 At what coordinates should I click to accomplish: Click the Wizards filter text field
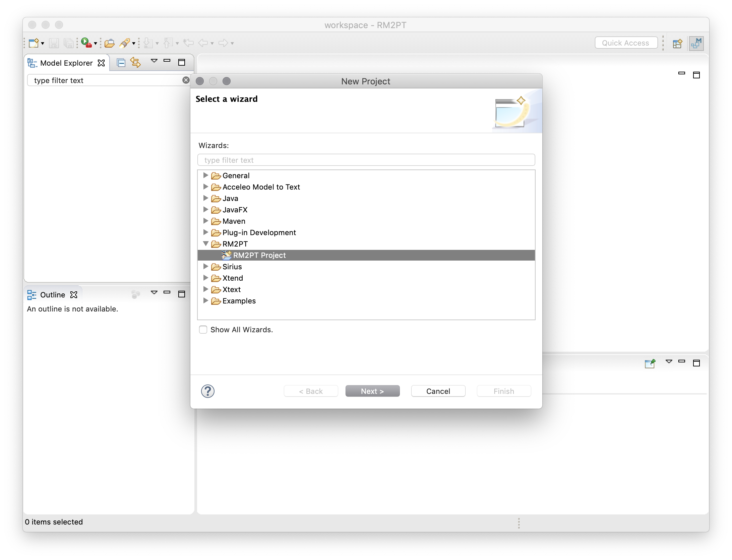point(366,160)
